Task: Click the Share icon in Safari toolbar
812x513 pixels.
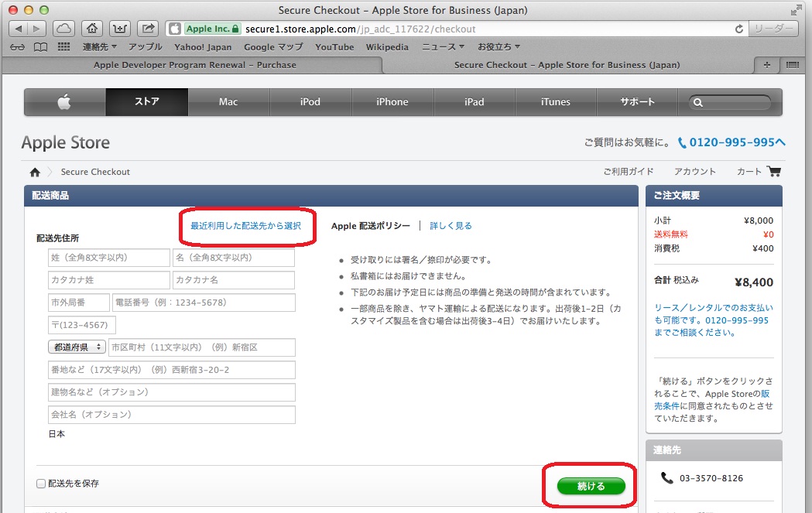Action: pyautogui.click(x=147, y=29)
